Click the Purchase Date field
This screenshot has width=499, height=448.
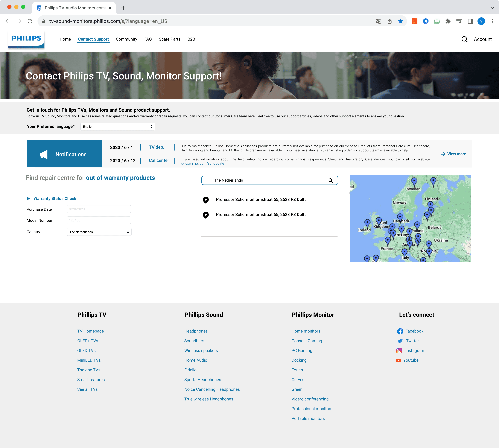point(99,209)
